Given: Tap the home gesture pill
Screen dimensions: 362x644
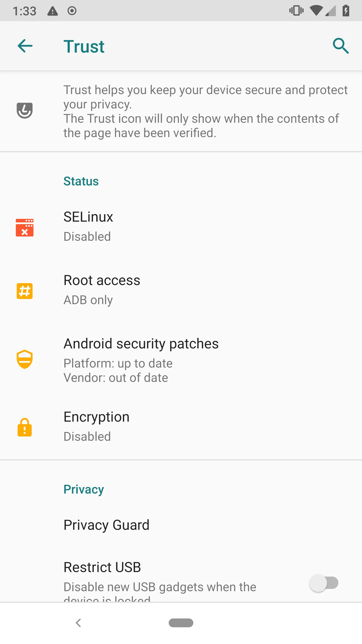Looking at the screenshot, I should [181, 623].
